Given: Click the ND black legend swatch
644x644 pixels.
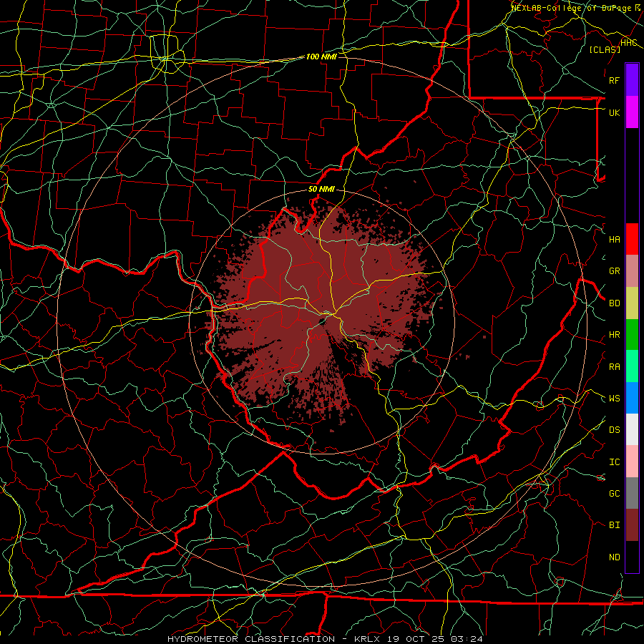Looking at the screenshot, I should pos(632,557).
